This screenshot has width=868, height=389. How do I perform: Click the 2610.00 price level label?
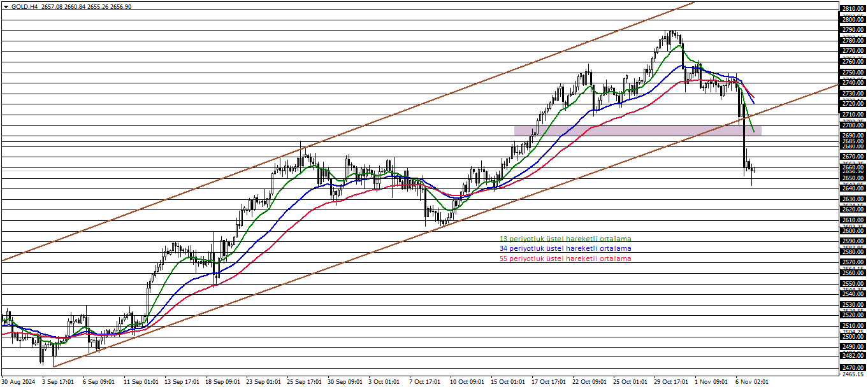tap(853, 220)
